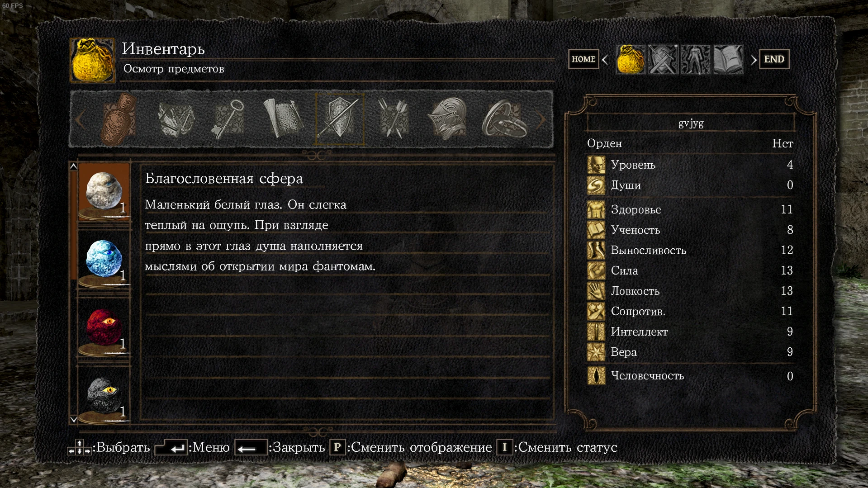Select the rings category

pos(505,119)
